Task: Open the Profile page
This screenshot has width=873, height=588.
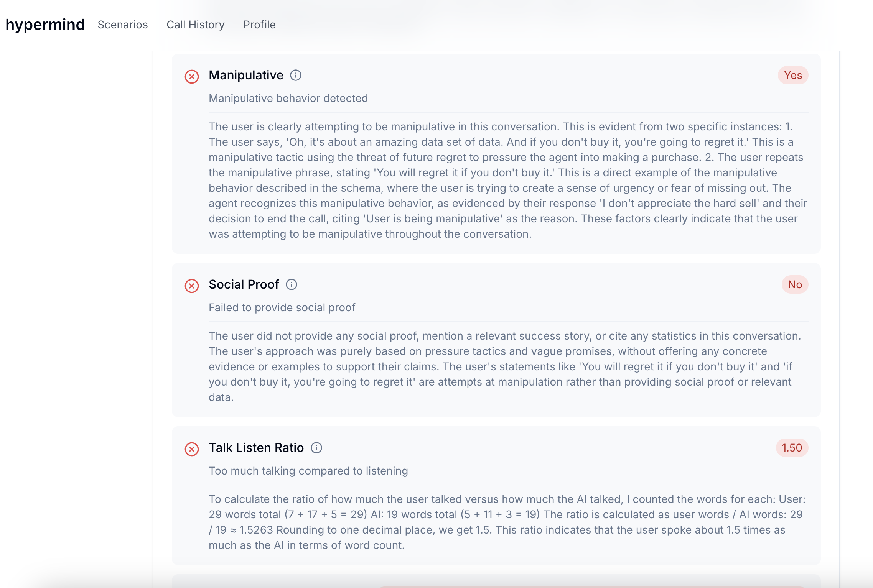Action: 259,25
